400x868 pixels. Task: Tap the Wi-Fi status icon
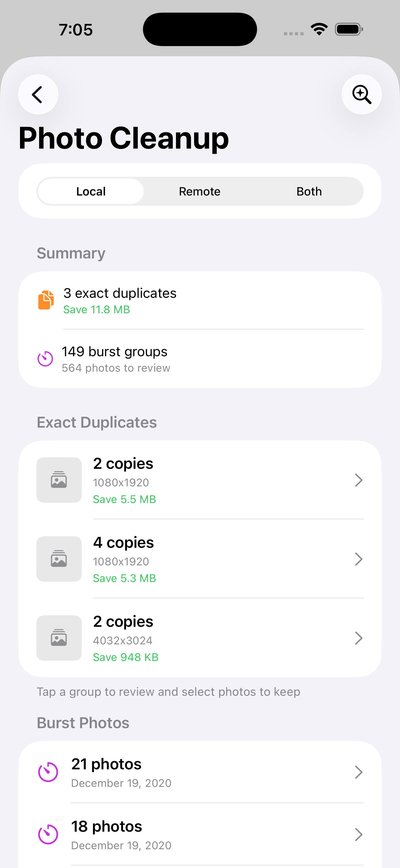click(x=319, y=29)
